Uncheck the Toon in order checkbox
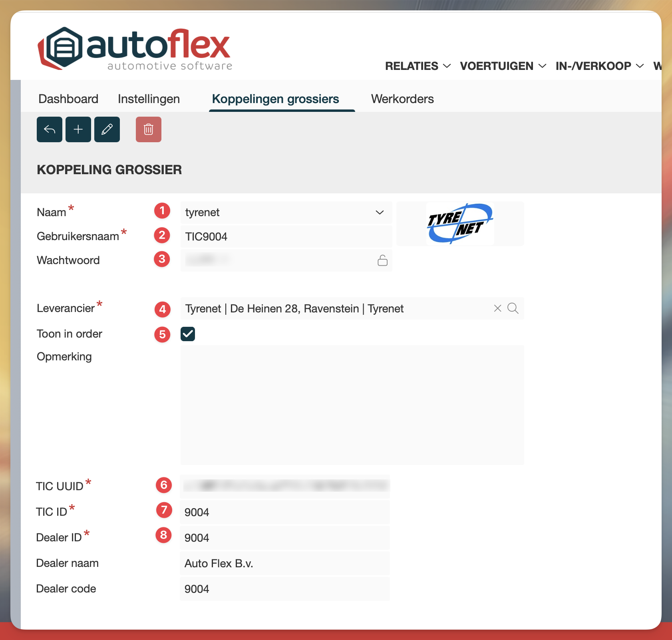672x640 pixels. 188,334
